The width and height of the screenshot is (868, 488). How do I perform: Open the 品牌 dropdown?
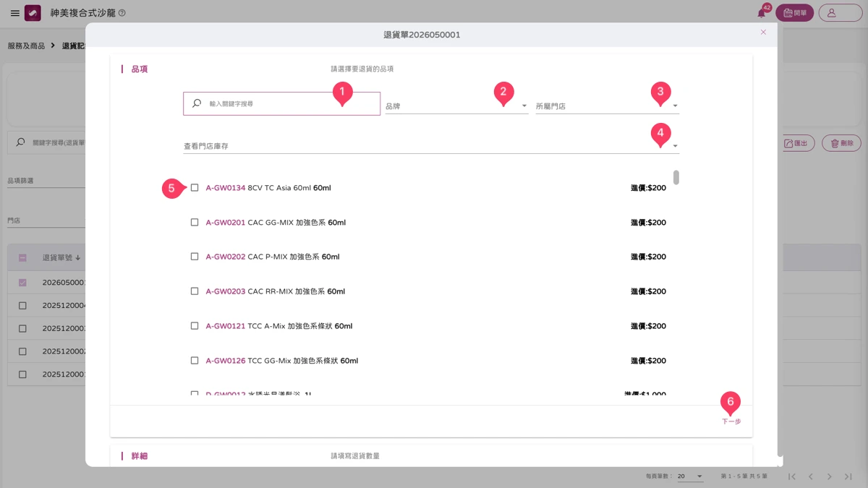click(456, 106)
